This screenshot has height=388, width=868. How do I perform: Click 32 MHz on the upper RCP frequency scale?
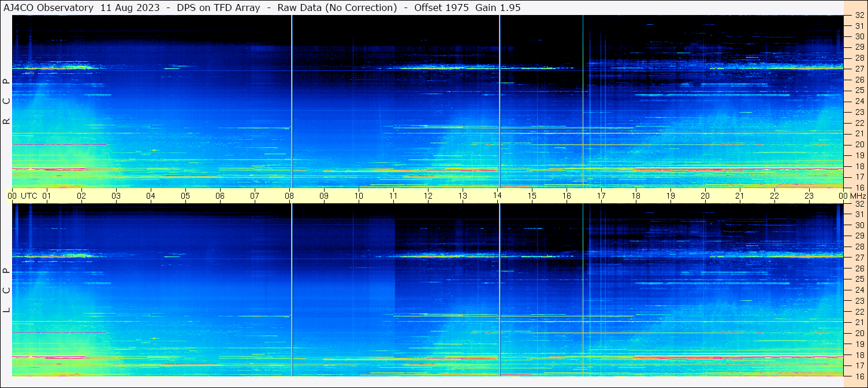point(859,15)
